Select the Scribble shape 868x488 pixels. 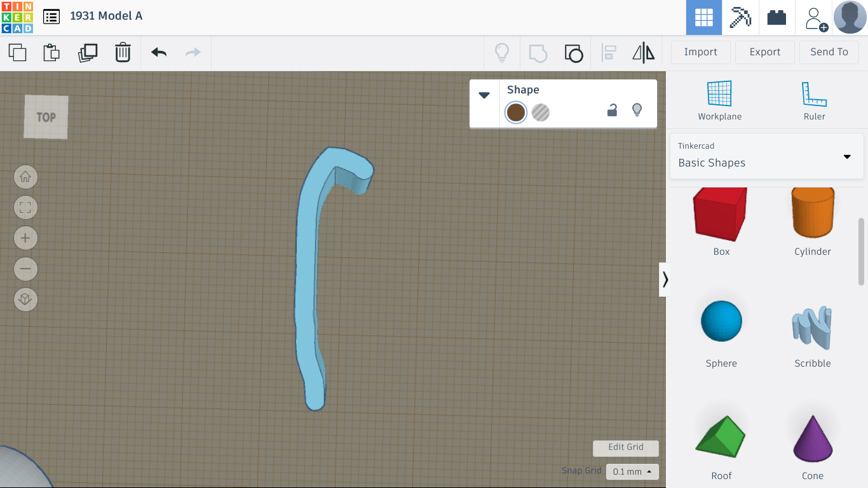point(813,325)
